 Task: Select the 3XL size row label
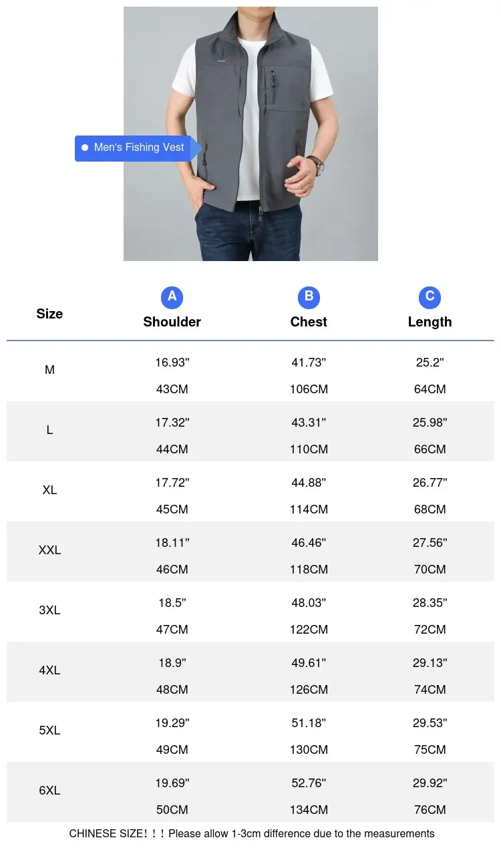[49, 610]
